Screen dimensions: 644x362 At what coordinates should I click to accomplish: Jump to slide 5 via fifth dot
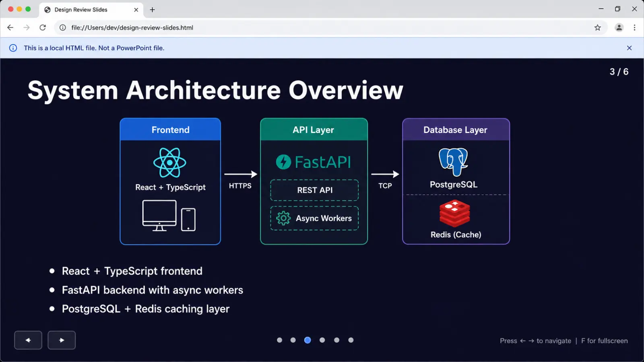coord(336,340)
